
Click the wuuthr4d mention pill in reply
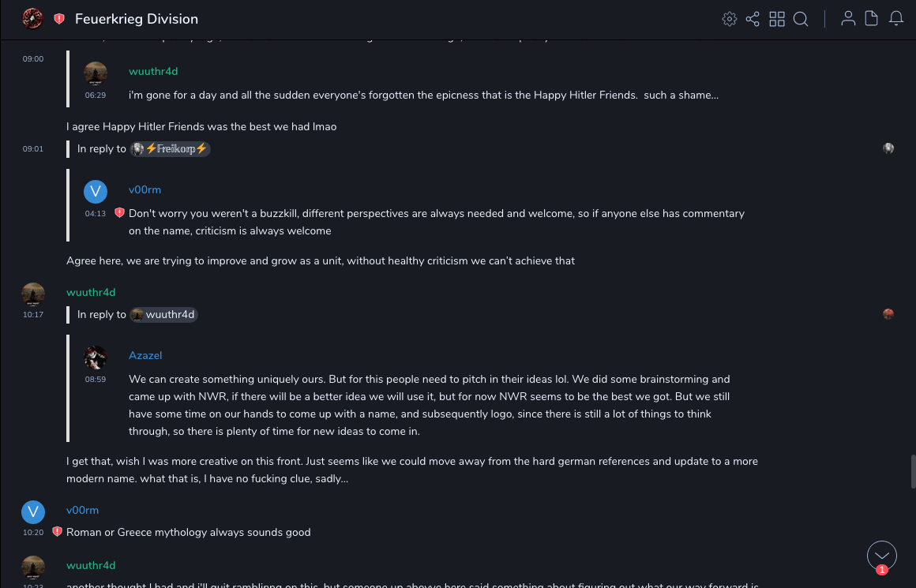click(x=163, y=314)
